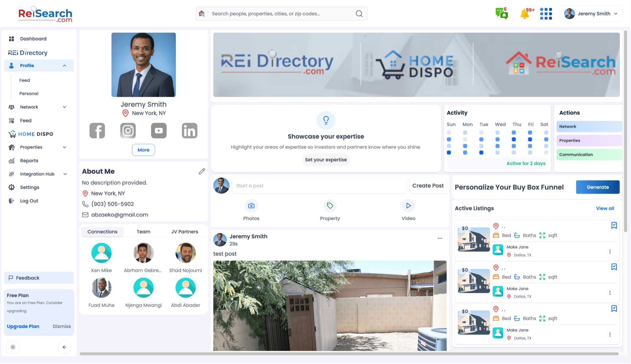Open Abrham Gebre's connection avatar
631x364 pixels.
pos(143,253)
